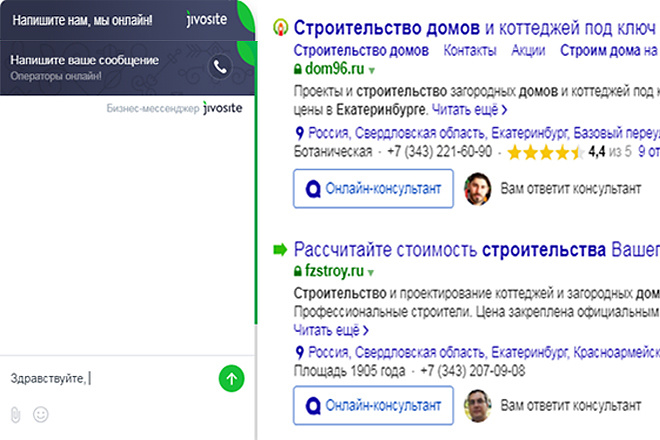The height and width of the screenshot is (440, 660).
Task: Attach a file with the paperclip icon
Action: coord(16,415)
